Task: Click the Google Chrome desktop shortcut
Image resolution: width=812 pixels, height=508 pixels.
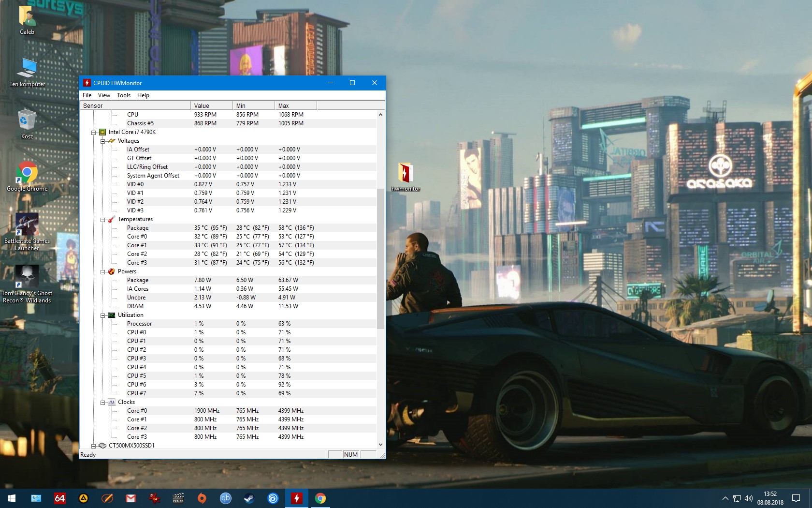Action: [27, 177]
